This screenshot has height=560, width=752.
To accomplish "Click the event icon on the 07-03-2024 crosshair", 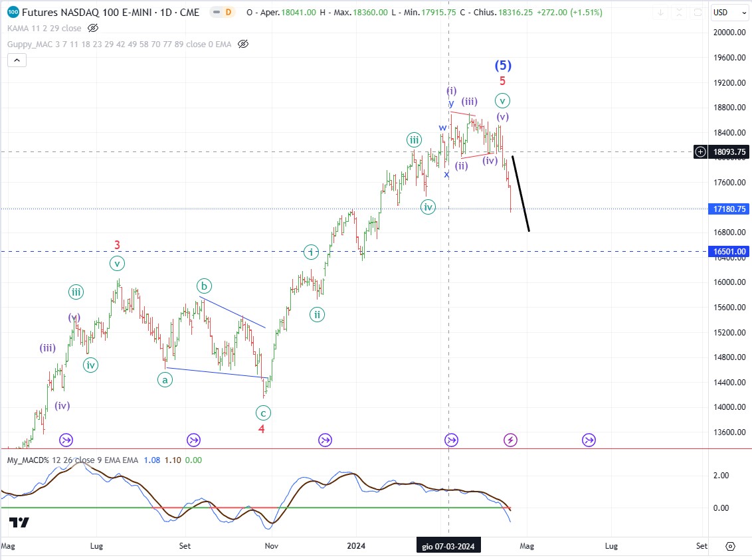I will 451,440.
